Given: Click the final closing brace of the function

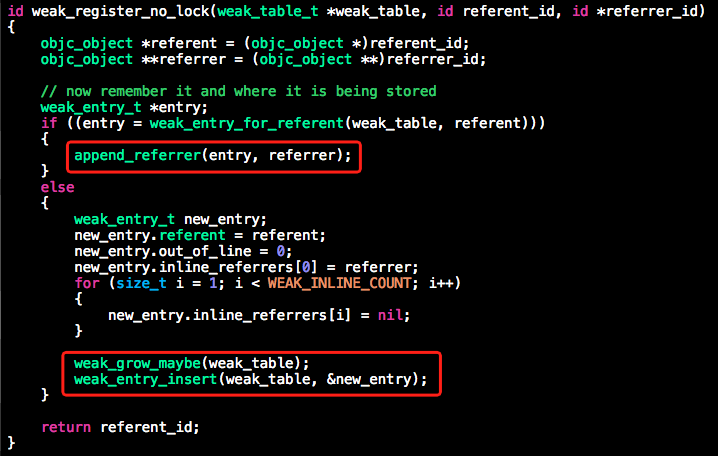Looking at the screenshot, I should [11, 443].
